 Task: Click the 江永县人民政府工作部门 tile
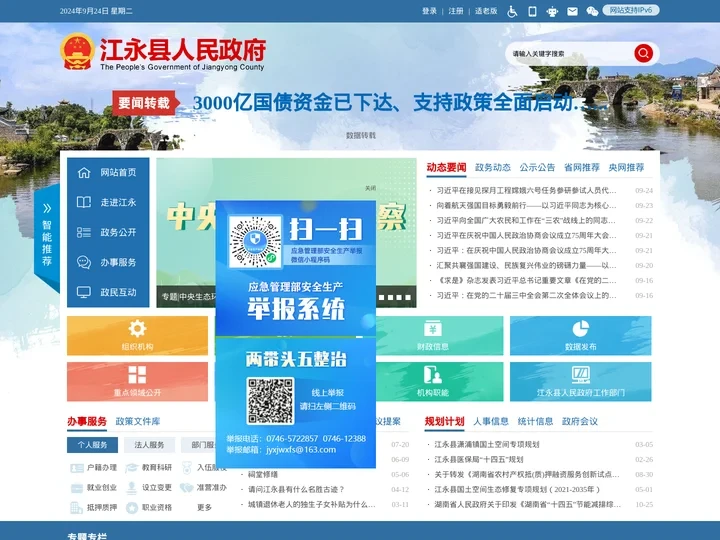click(x=580, y=382)
